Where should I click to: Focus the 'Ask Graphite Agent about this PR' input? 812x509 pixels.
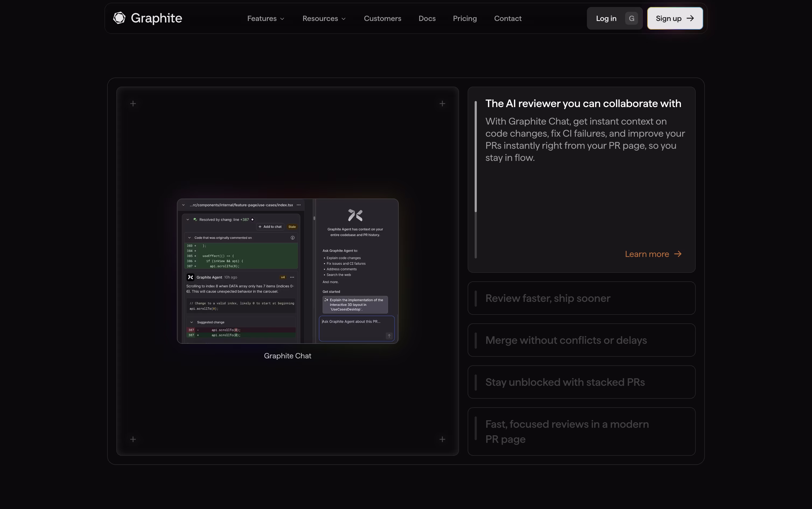[357, 328]
